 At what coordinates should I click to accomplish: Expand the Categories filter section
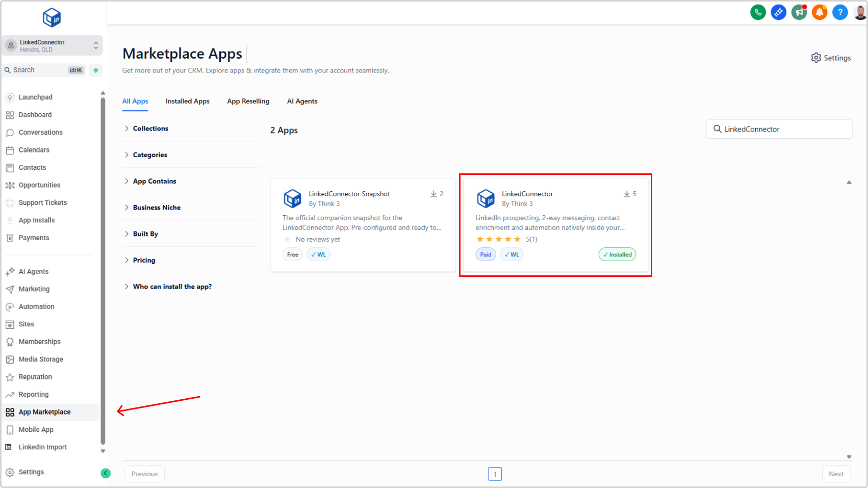(149, 155)
